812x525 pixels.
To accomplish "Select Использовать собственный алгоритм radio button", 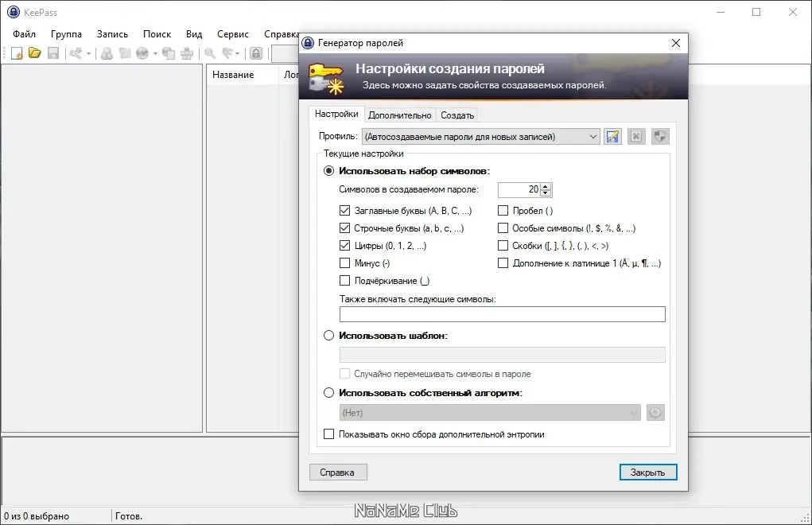I will (328, 393).
